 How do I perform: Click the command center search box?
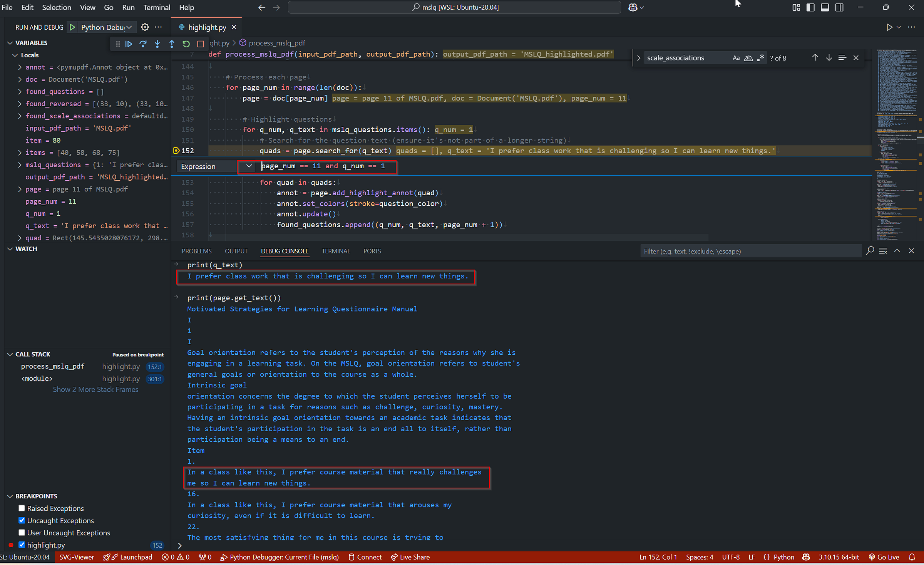click(454, 7)
